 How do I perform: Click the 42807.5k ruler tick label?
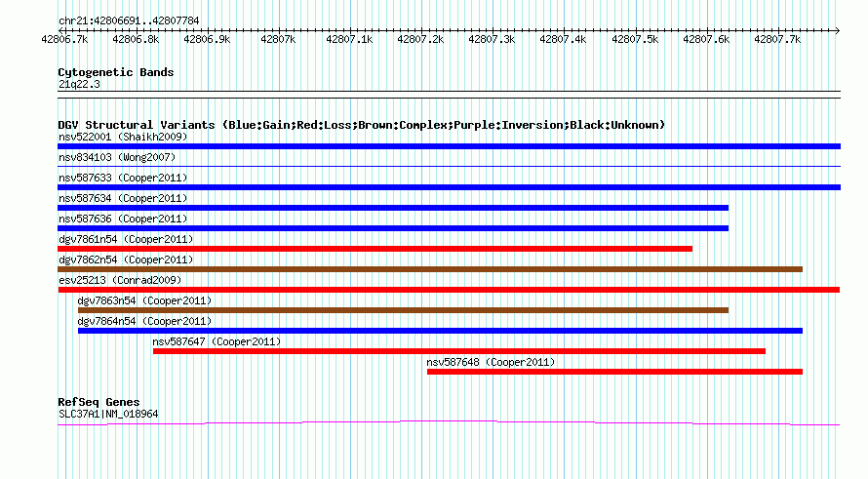[x=635, y=39]
